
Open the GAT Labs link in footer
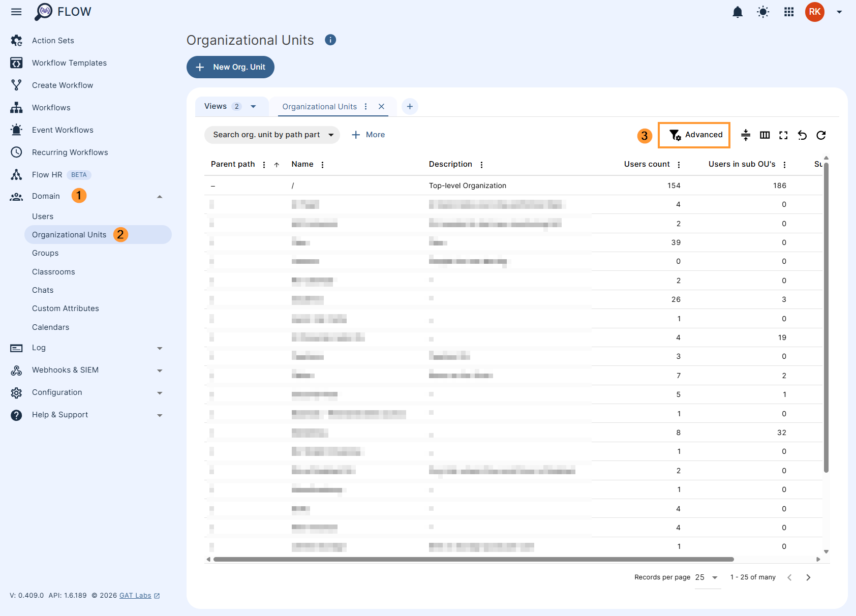click(x=135, y=595)
